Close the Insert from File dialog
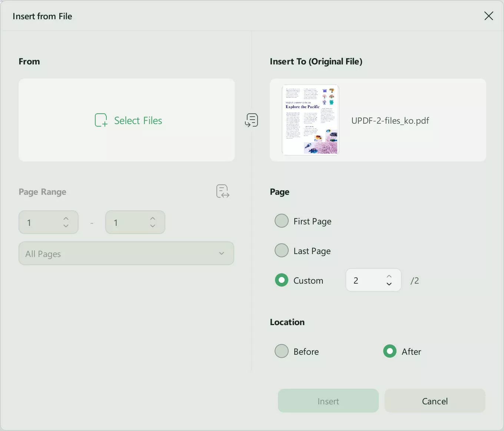This screenshot has height=431, width=504. click(489, 16)
